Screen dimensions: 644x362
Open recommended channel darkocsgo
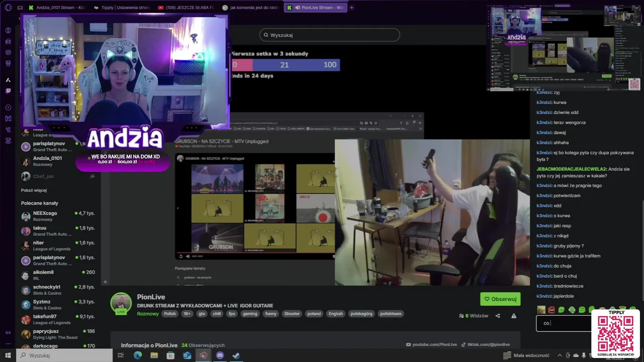(58, 346)
